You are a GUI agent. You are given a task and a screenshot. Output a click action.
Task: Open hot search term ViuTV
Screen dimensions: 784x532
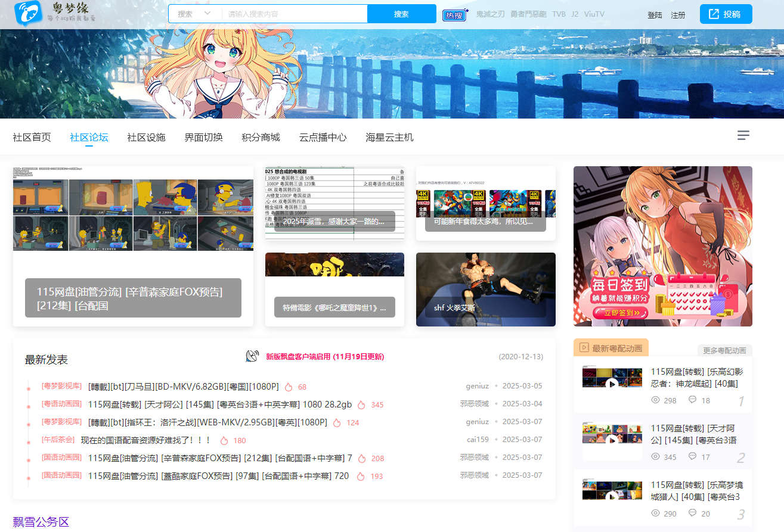coord(594,14)
